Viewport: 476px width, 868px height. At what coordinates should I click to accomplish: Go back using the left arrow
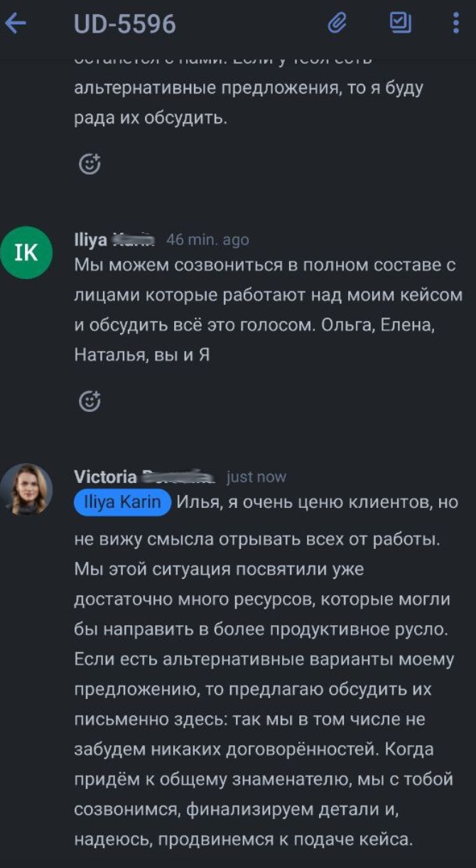pyautogui.click(x=16, y=23)
